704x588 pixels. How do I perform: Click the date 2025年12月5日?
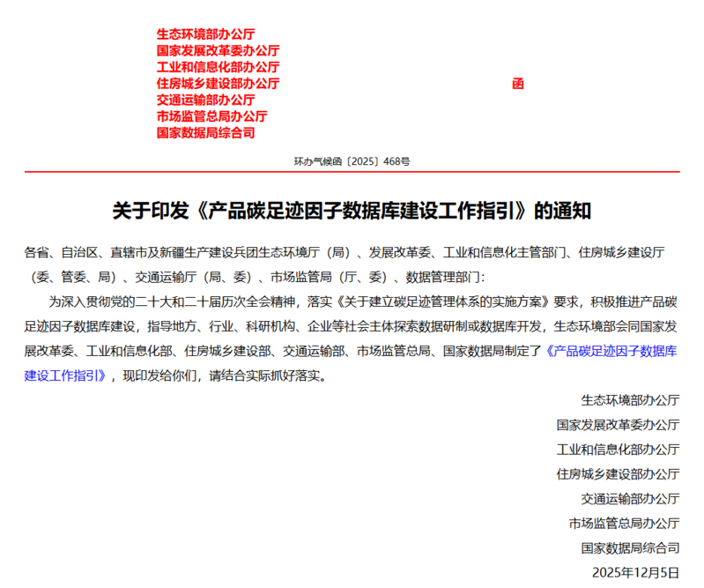(640, 572)
